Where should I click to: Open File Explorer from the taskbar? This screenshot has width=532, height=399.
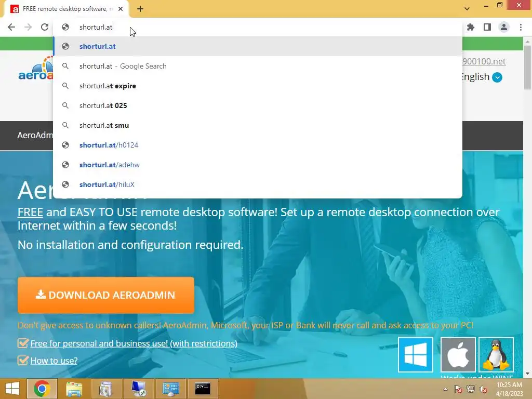click(x=74, y=389)
